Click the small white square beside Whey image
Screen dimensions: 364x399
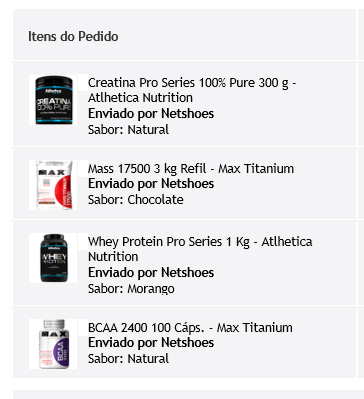pos(83,242)
